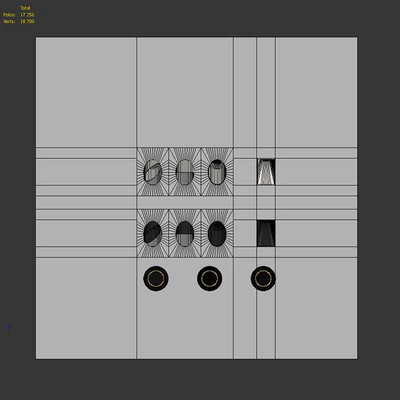Select the middle black ring object
Viewport: 400px width, 400px height.
click(209, 278)
